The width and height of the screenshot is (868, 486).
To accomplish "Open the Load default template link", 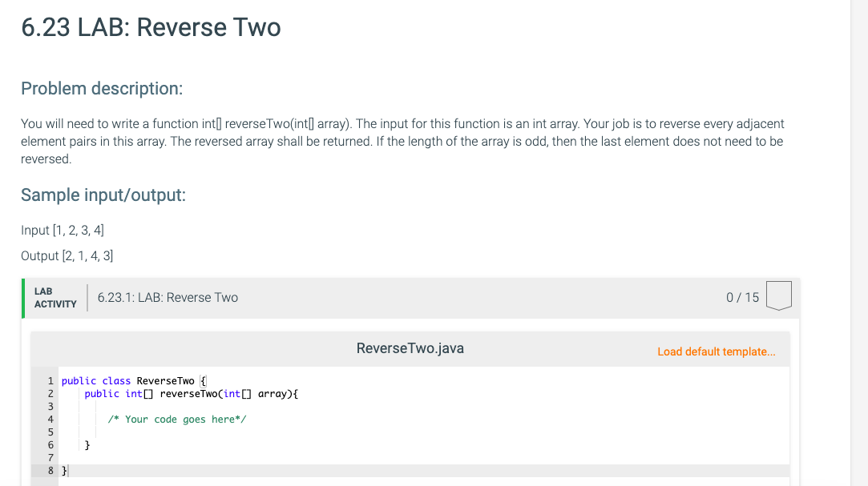I will (x=717, y=351).
